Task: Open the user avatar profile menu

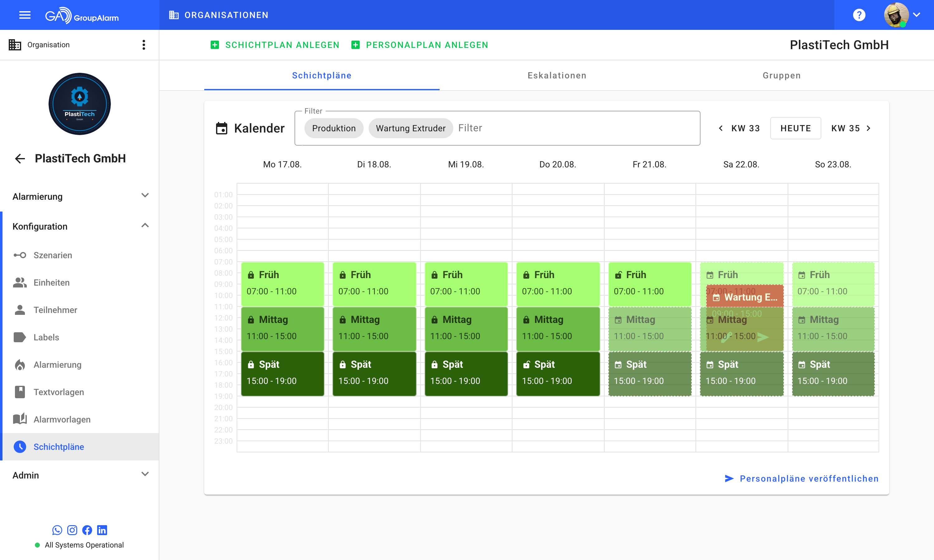Action: (896, 15)
